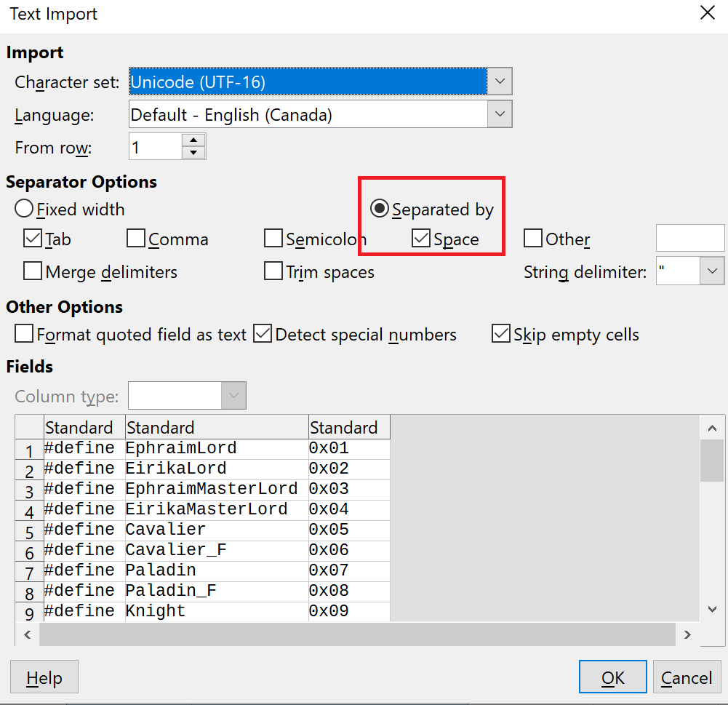Click the Default - English (Canada) language field

pyautogui.click(x=308, y=113)
